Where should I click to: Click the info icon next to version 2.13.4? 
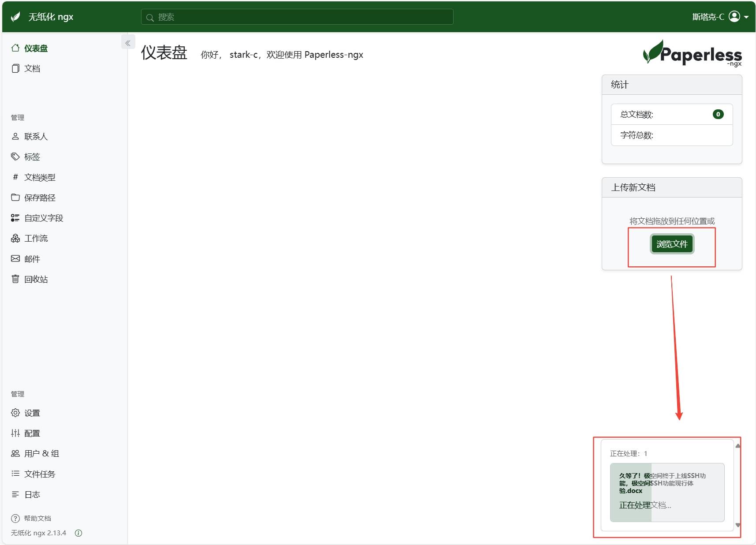pyautogui.click(x=78, y=533)
